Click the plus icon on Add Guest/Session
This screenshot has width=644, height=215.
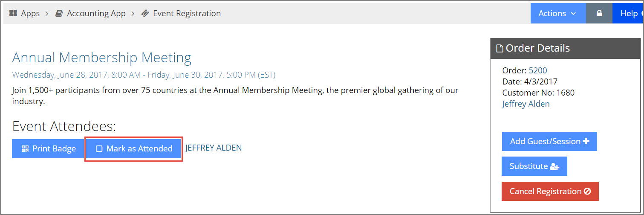(586, 141)
